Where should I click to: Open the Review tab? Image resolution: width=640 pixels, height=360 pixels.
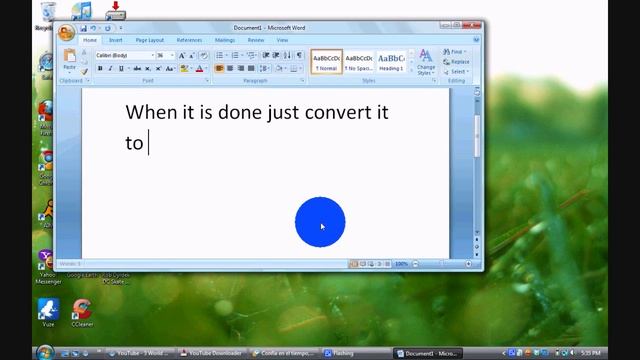tap(256, 40)
